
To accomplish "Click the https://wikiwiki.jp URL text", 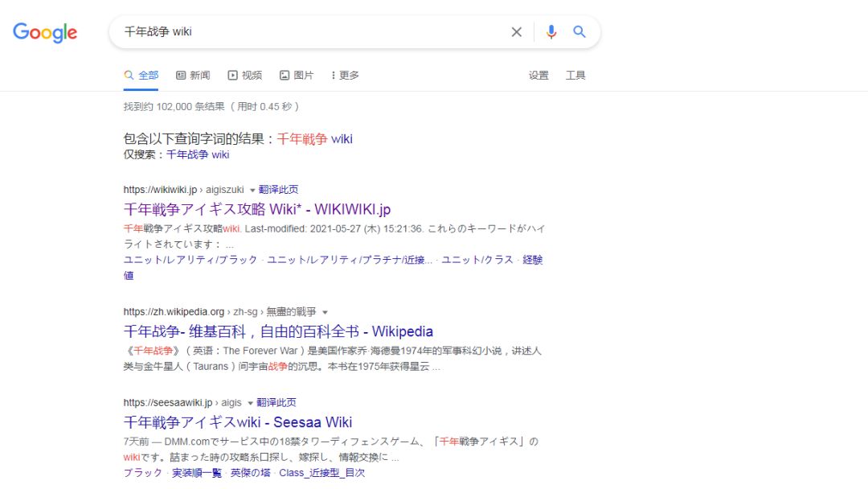I will coord(160,189).
